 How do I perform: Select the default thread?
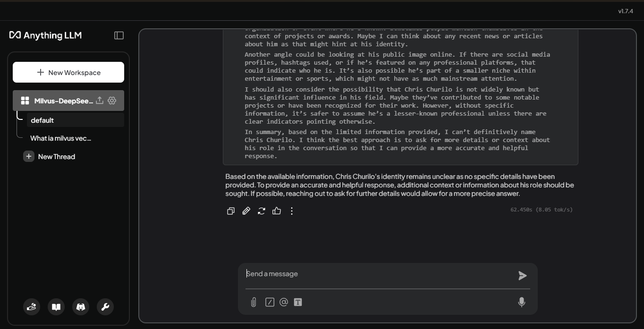coord(75,120)
